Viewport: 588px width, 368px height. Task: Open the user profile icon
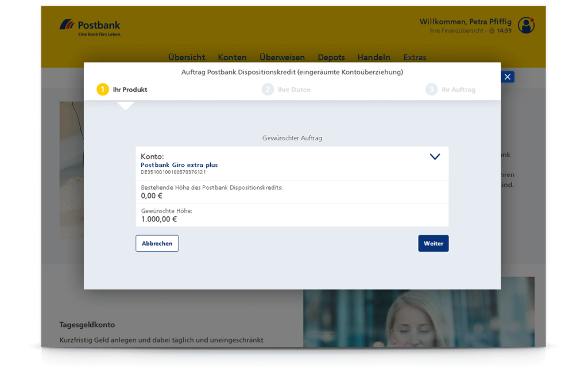pyautogui.click(x=525, y=25)
